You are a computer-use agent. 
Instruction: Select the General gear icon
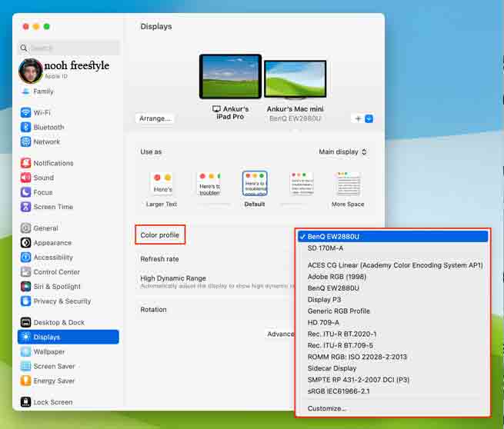coord(25,228)
